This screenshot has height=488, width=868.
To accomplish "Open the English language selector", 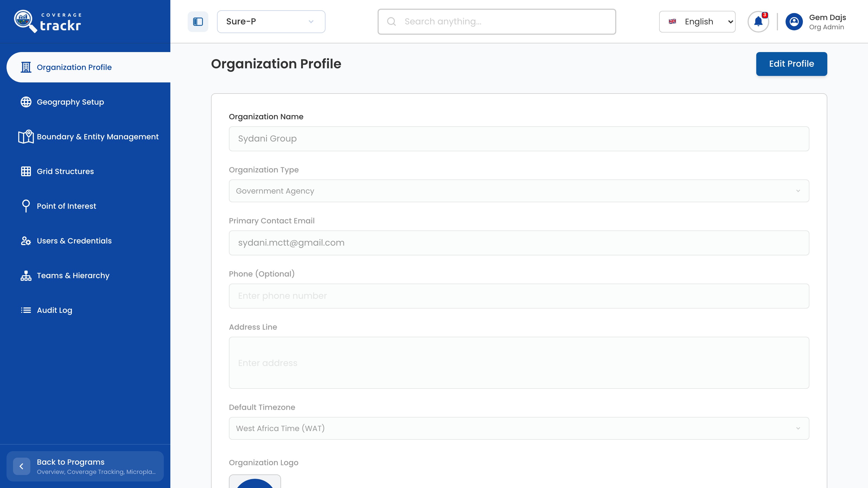I will tap(697, 22).
